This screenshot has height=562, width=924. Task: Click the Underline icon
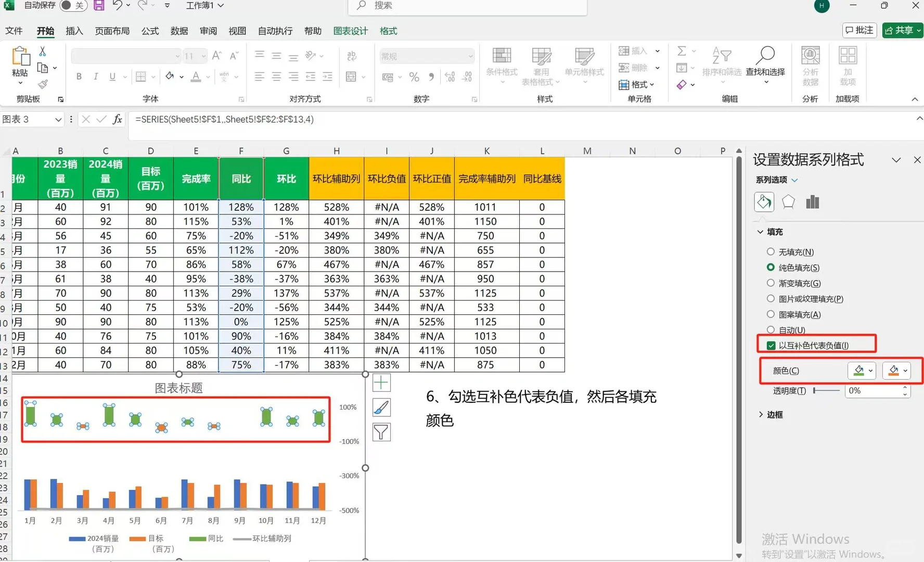pyautogui.click(x=112, y=76)
